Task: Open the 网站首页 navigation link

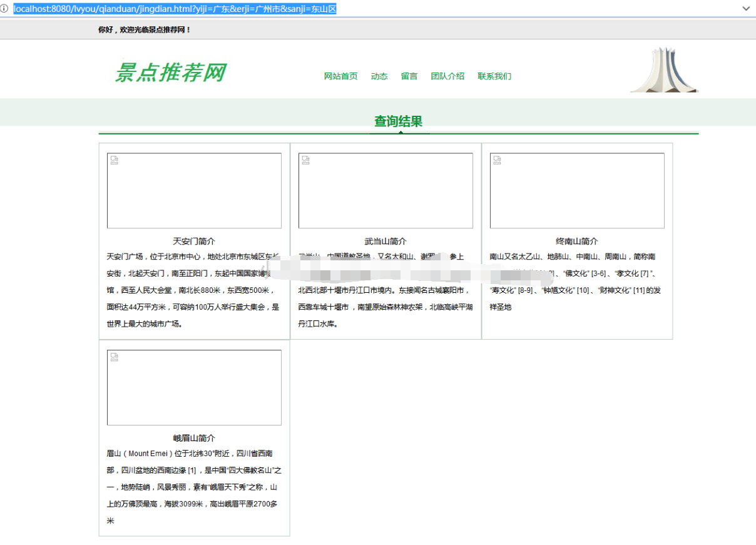Action: point(340,76)
